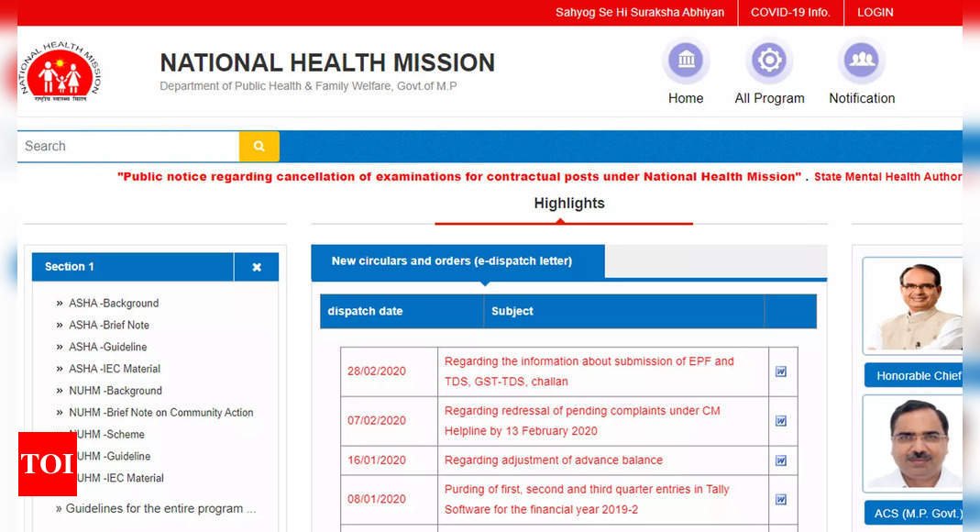Open circular about CM Helpline pending complaints
980x532 pixels.
click(x=582, y=421)
